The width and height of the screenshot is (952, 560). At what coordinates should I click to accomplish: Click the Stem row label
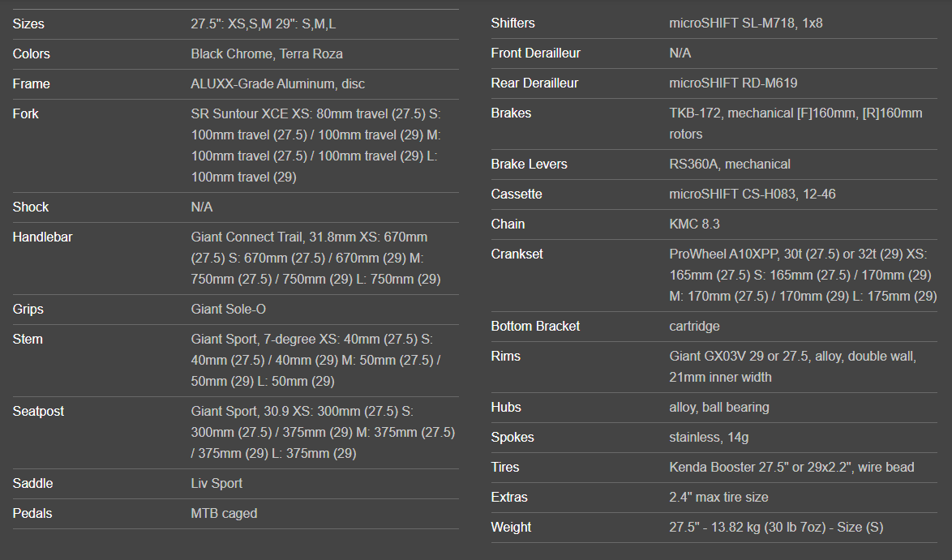pyautogui.click(x=28, y=340)
